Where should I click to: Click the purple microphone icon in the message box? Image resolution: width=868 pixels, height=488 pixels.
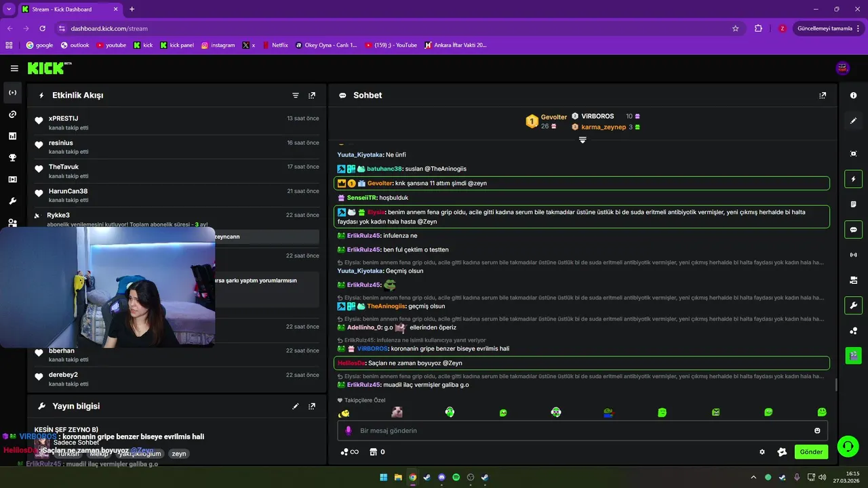(x=349, y=430)
